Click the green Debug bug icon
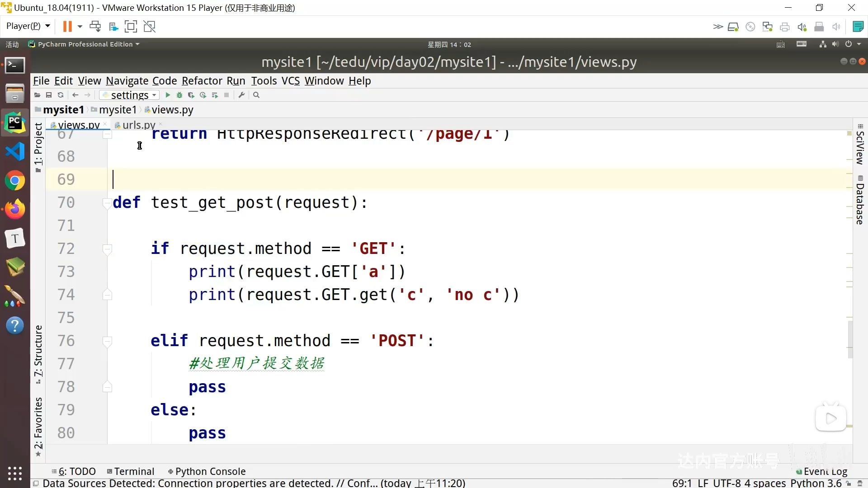 (179, 95)
